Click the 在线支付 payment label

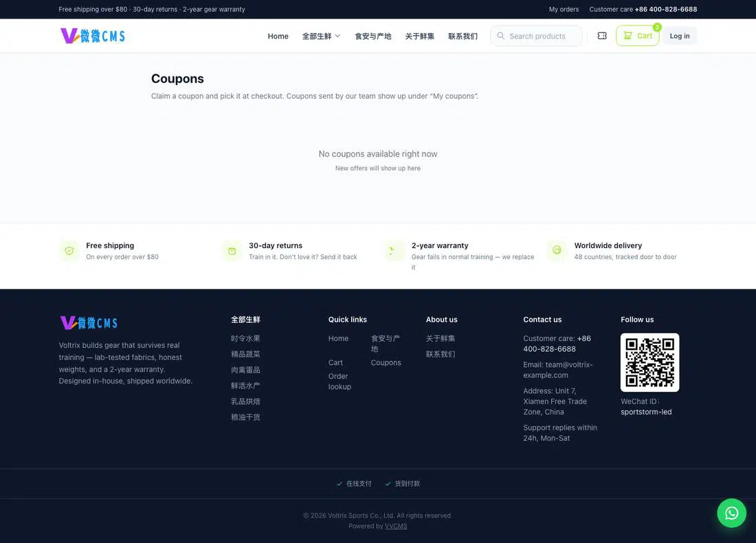pyautogui.click(x=359, y=484)
